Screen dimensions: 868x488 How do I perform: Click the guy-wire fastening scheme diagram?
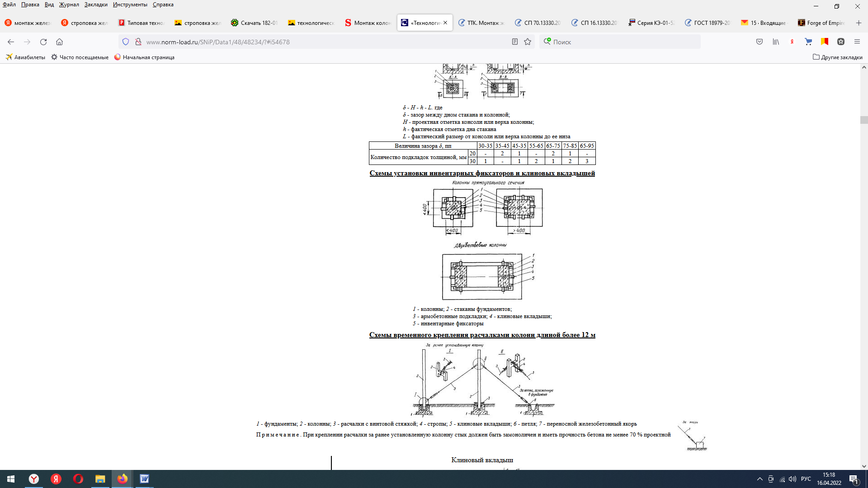(x=483, y=379)
